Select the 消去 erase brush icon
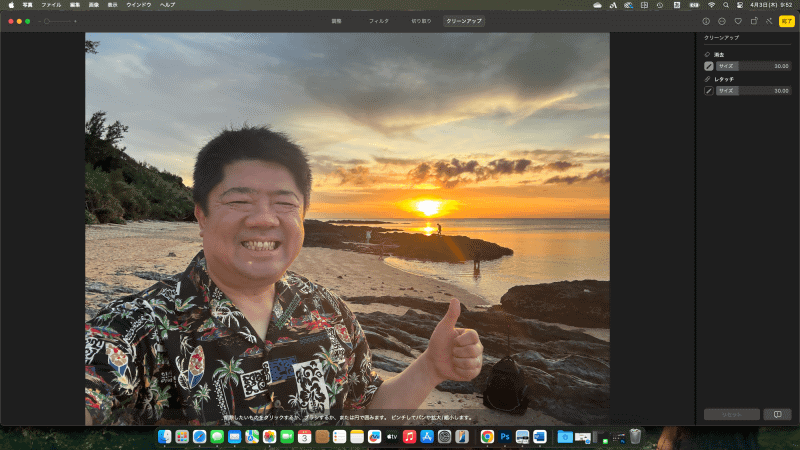Viewport: 800px width, 450px height. (709, 66)
